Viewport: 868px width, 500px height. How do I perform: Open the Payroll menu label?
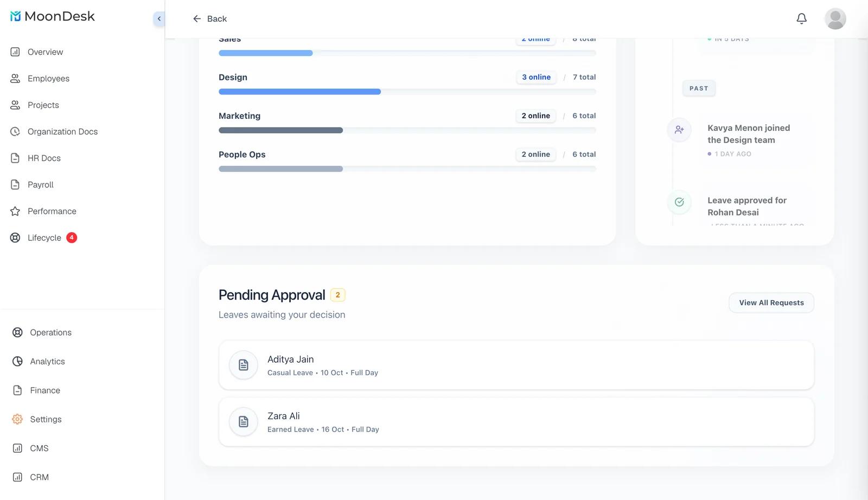coord(41,185)
